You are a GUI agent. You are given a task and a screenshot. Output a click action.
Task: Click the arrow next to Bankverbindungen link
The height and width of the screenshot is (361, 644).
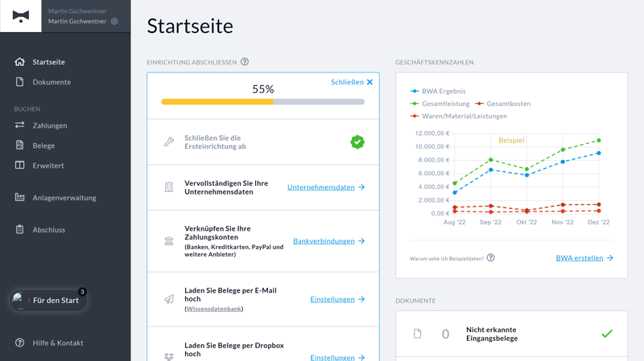point(361,241)
